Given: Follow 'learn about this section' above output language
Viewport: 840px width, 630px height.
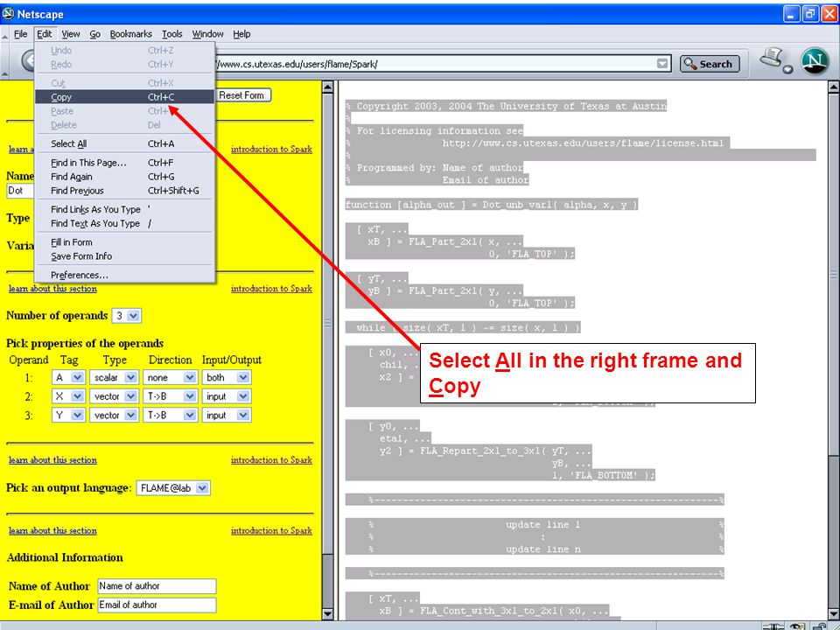Looking at the screenshot, I should point(52,459).
